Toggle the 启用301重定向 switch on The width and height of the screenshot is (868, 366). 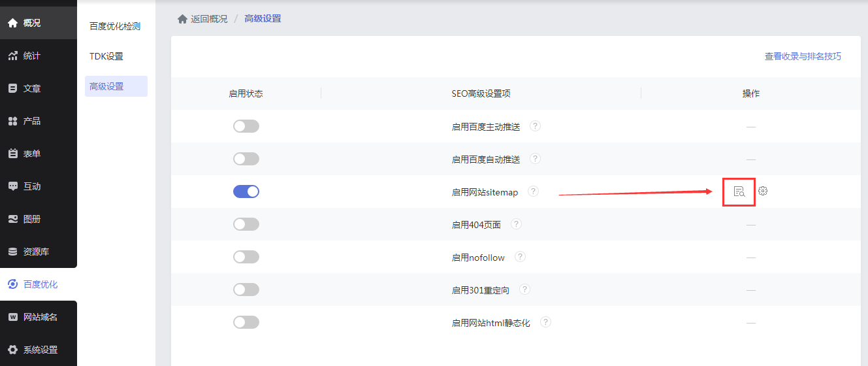tap(246, 290)
